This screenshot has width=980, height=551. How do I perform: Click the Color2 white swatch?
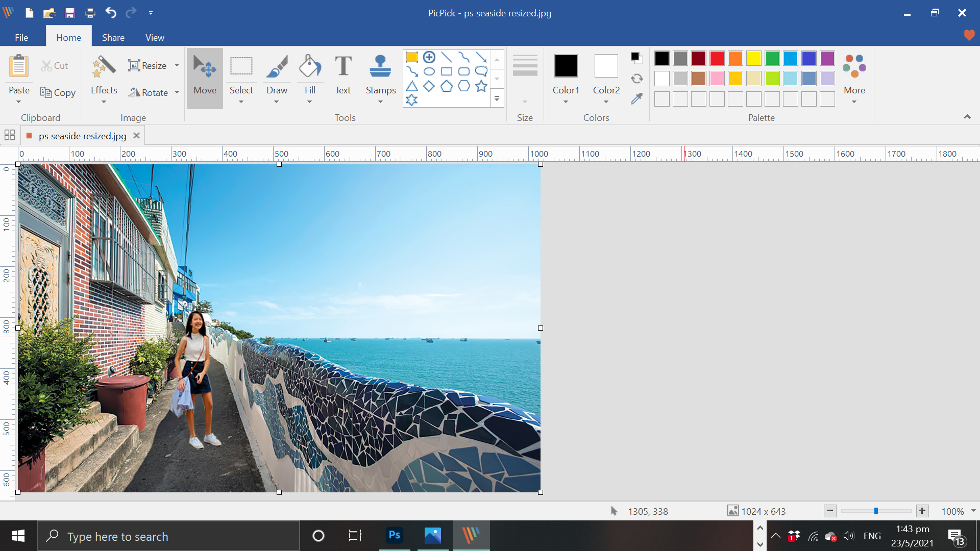[x=606, y=66]
